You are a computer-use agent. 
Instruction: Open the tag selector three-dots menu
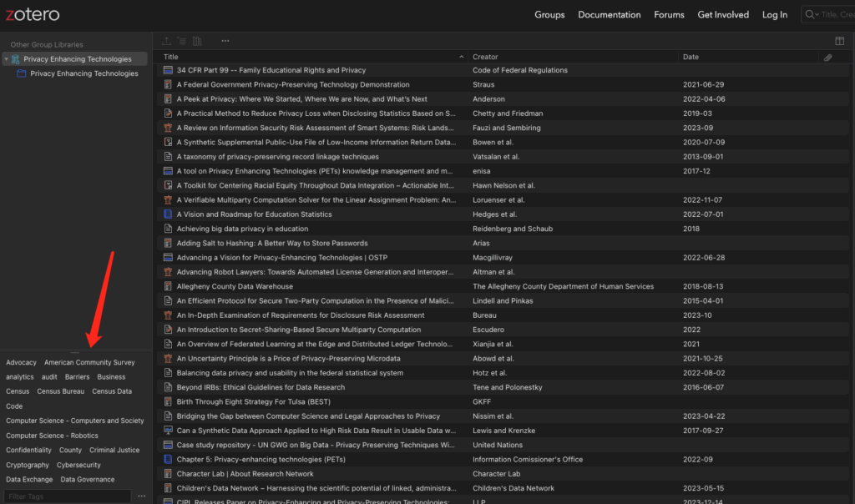pos(141,496)
